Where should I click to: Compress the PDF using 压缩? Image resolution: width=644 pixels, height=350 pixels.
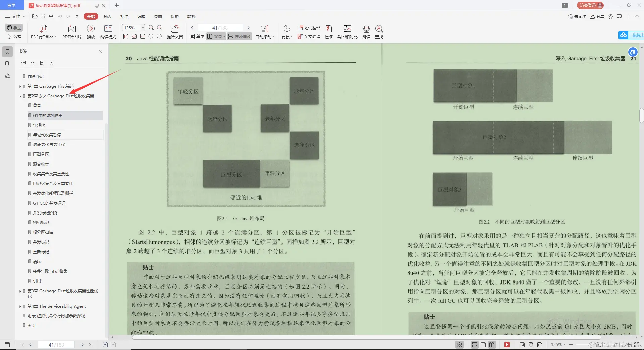click(x=328, y=31)
